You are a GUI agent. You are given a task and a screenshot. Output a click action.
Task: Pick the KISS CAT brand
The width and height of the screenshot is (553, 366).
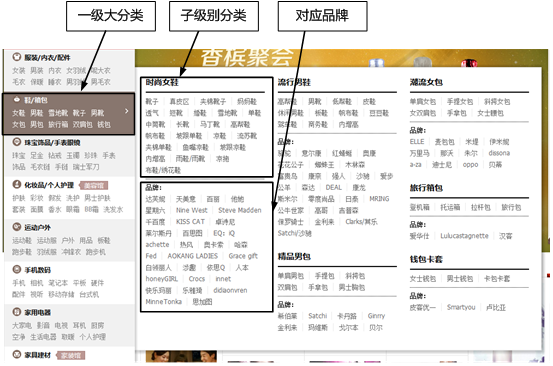tap(190, 222)
